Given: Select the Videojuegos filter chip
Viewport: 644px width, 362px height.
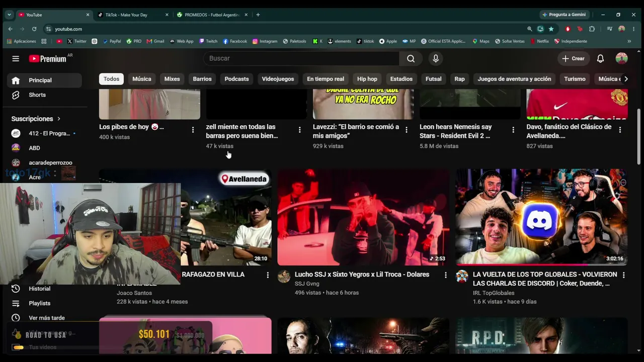Looking at the screenshot, I should click(278, 79).
